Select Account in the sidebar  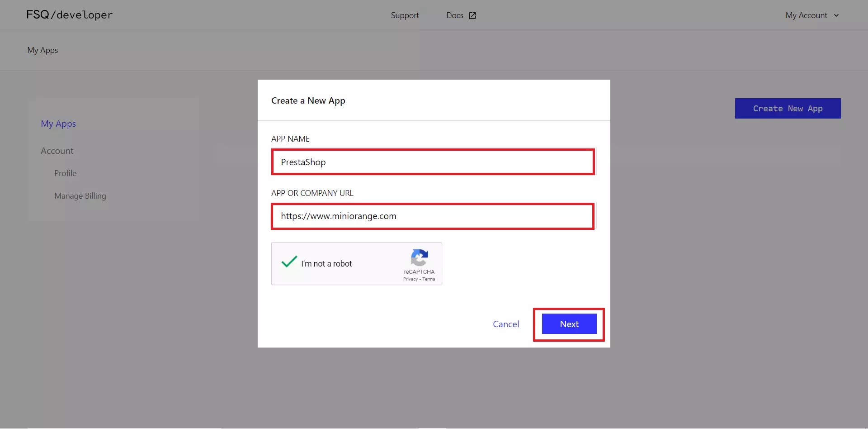tap(57, 151)
